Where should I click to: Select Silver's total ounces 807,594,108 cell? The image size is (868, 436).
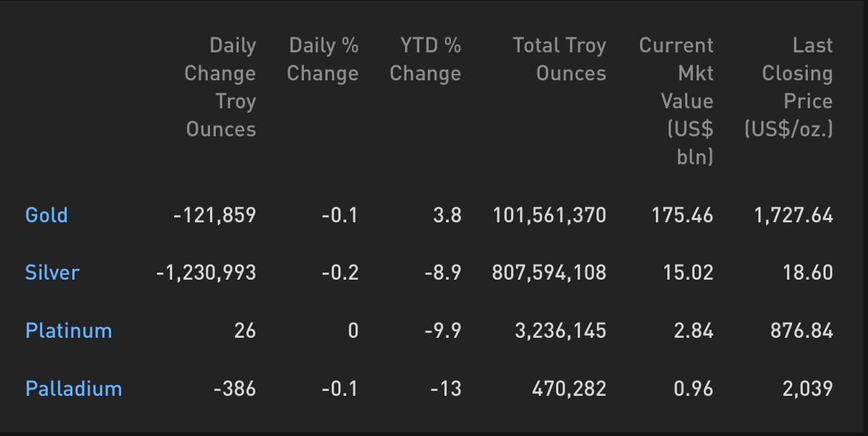550,272
